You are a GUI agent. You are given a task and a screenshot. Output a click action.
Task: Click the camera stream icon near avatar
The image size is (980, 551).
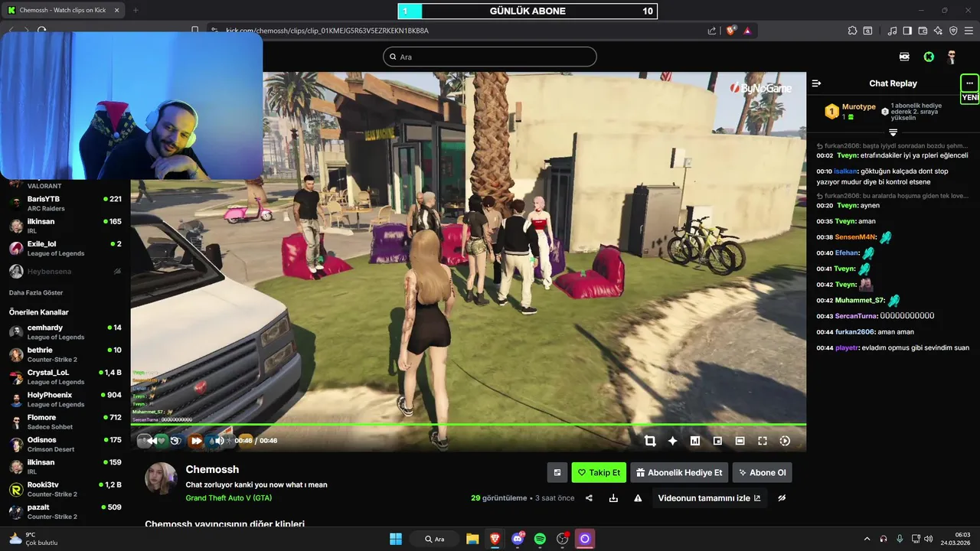coord(904,57)
